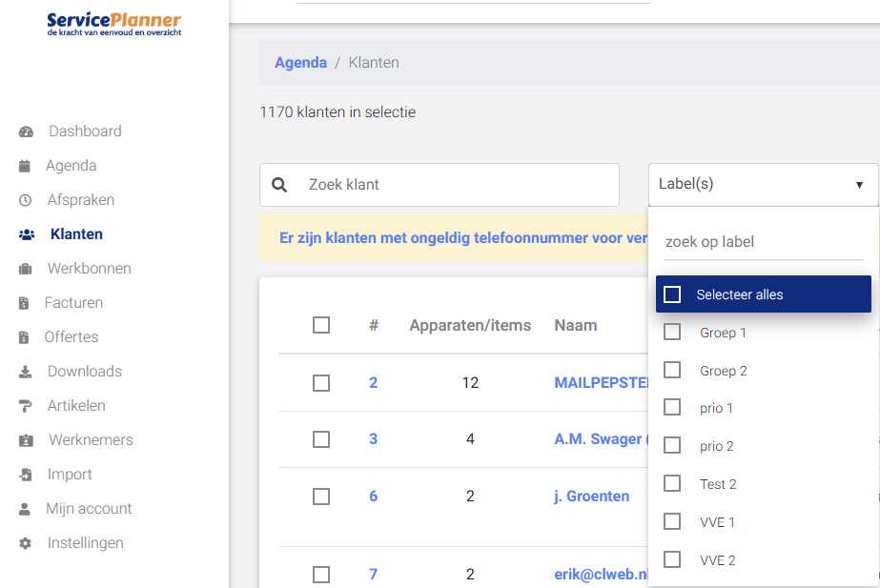The height and width of the screenshot is (588, 880).
Task: Click the Afspraken clock icon
Action: [x=26, y=200]
